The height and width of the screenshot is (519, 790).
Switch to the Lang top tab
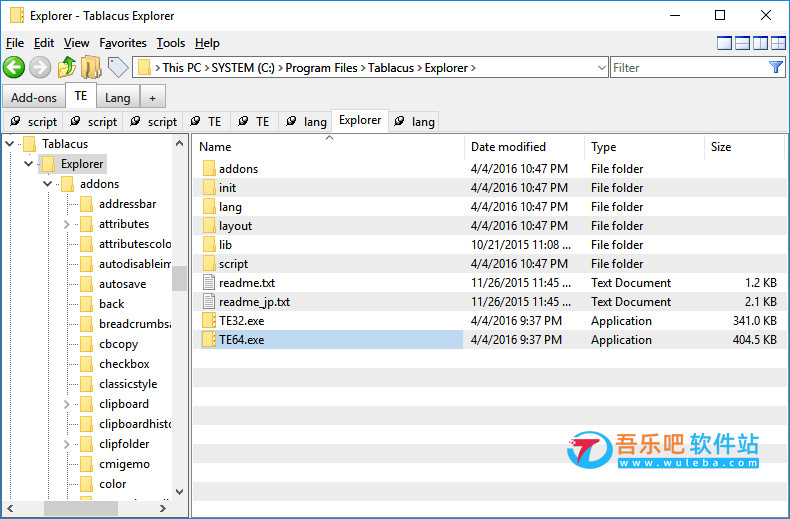tap(117, 97)
